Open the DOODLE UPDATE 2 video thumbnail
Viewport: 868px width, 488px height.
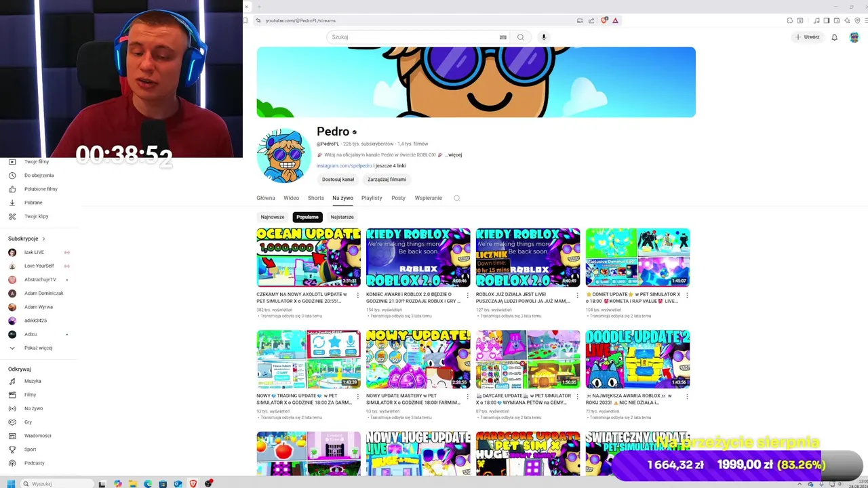[x=637, y=359]
